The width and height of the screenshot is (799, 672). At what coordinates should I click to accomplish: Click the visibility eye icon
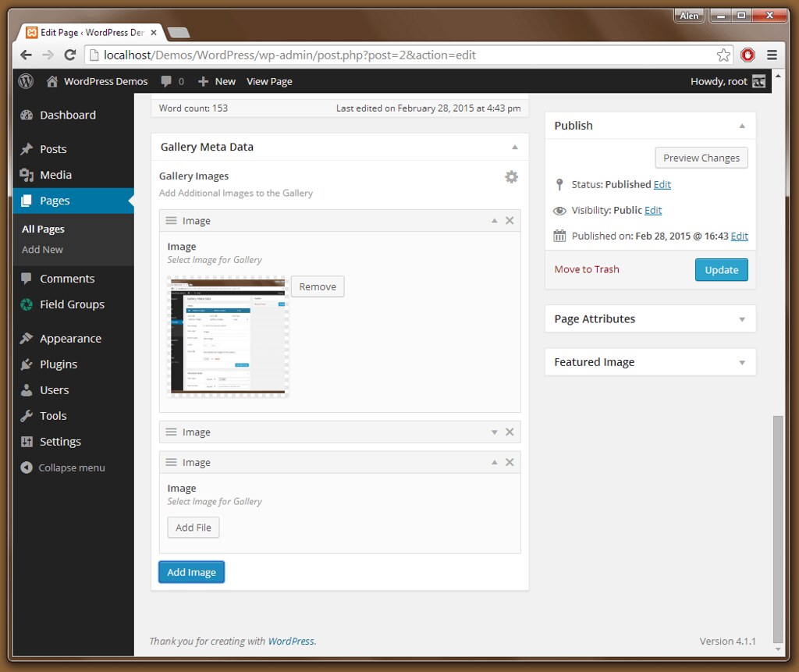pos(559,211)
